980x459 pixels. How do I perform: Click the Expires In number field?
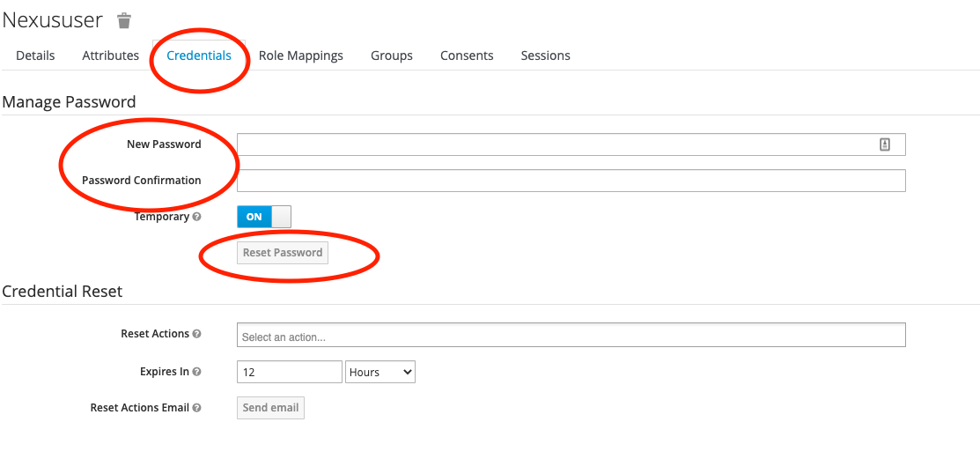tap(289, 372)
